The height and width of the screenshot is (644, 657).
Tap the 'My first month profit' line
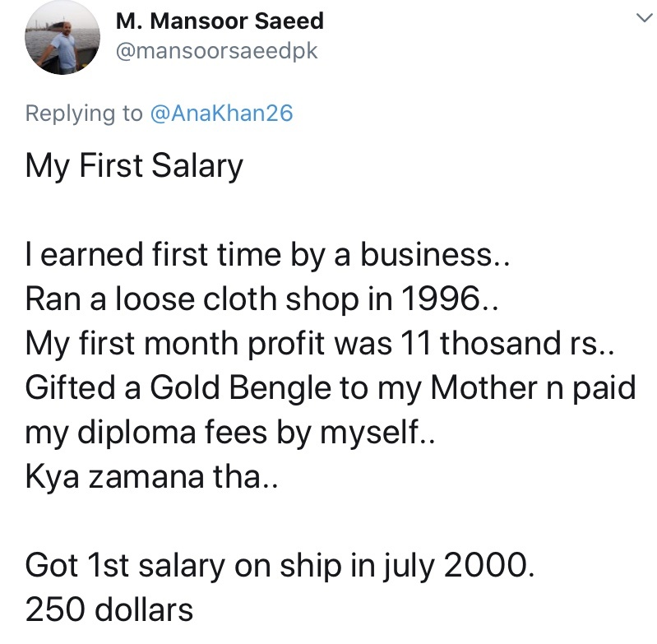320,344
